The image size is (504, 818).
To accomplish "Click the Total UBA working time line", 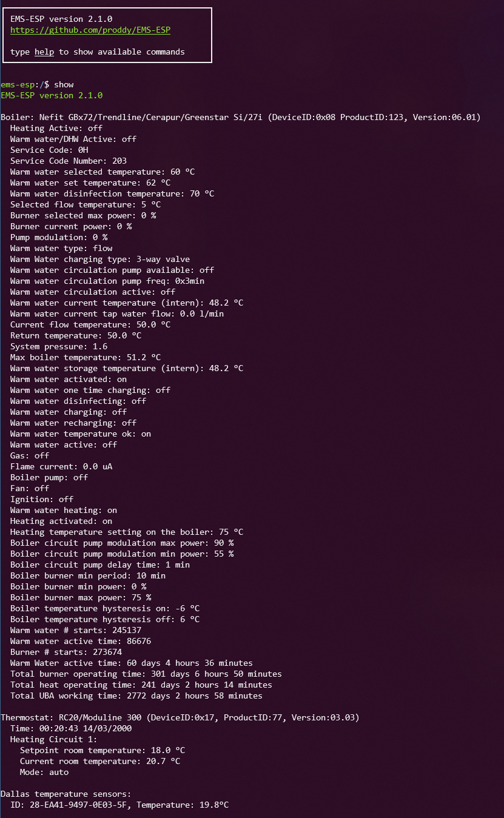I will tap(136, 696).
